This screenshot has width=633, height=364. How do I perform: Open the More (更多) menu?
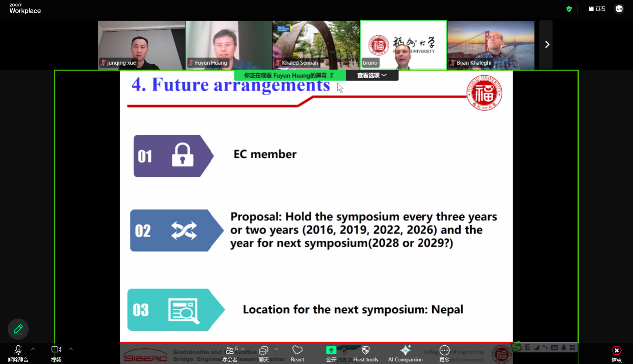point(444,353)
